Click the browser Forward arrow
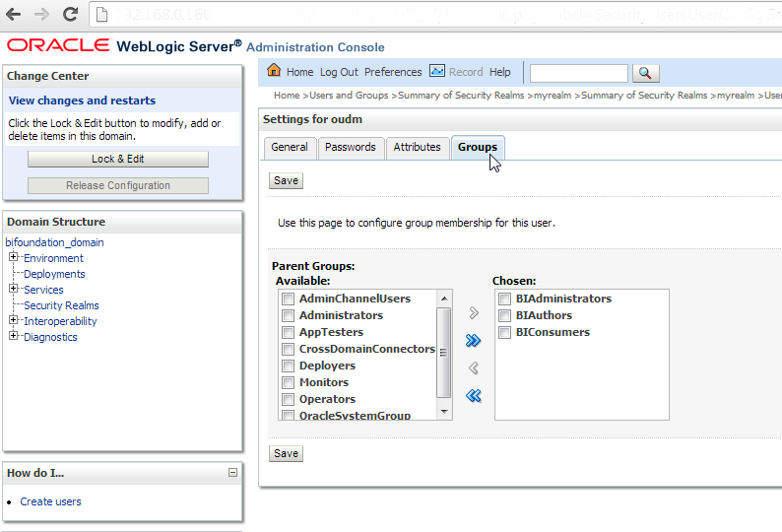The image size is (782, 532). pos(42,14)
